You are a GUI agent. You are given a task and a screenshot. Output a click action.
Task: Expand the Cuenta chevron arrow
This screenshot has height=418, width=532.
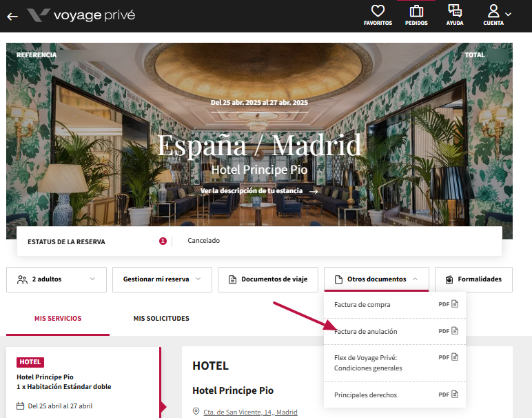click(509, 14)
